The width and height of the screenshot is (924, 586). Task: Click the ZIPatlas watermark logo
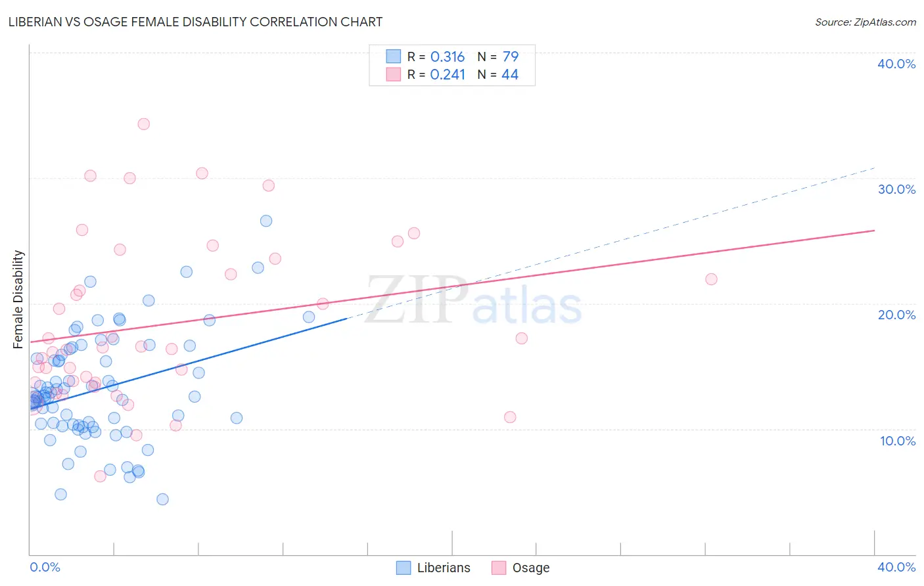click(x=474, y=301)
